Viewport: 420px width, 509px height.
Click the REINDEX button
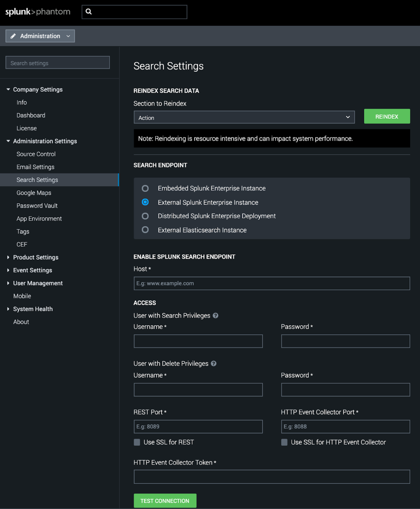387,116
